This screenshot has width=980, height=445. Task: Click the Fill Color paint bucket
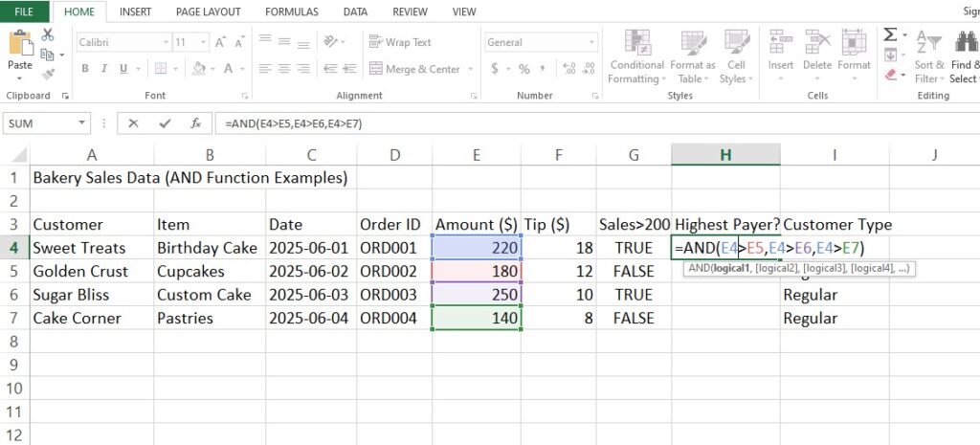click(x=198, y=69)
